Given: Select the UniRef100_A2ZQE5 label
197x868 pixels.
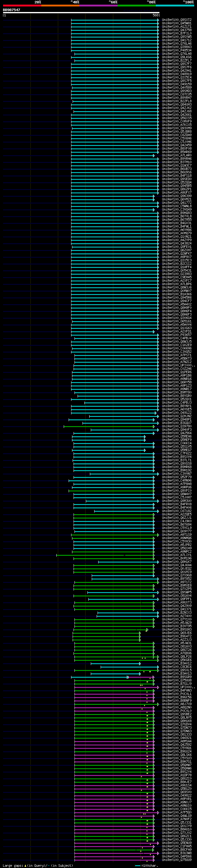Looking at the screenshot, I should tap(177, 514).
